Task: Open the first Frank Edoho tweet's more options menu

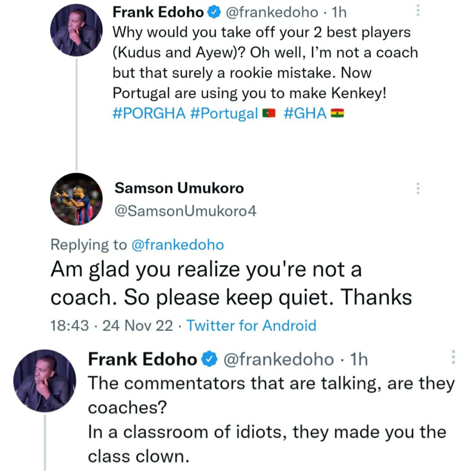Action: point(418,10)
